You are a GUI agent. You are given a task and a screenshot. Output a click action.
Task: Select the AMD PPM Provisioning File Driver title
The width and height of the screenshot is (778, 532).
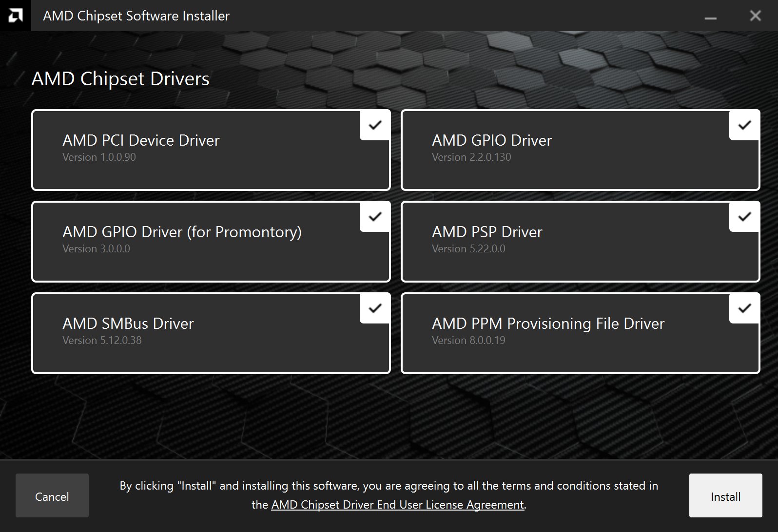548,323
